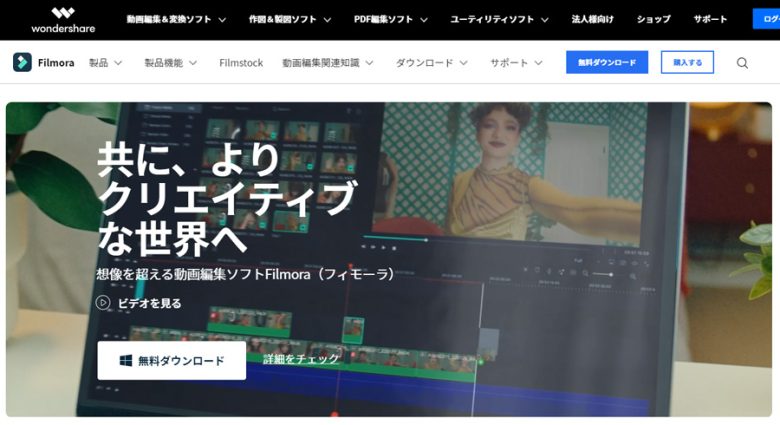Open the 動画編集関連知識 dropdown
The width and height of the screenshot is (780, 425).
coord(327,63)
